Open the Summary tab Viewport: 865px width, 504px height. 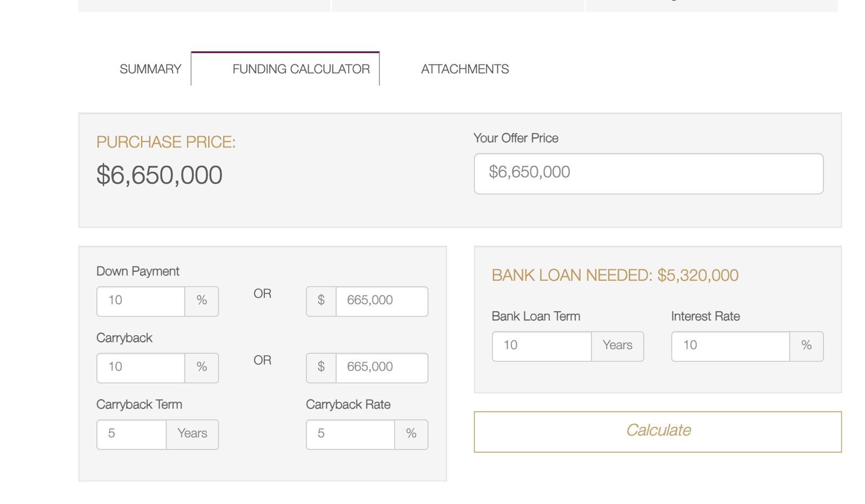click(150, 69)
